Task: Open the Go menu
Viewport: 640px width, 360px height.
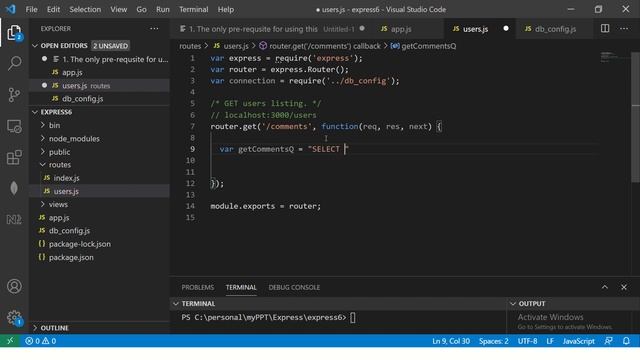Action: coord(141,9)
